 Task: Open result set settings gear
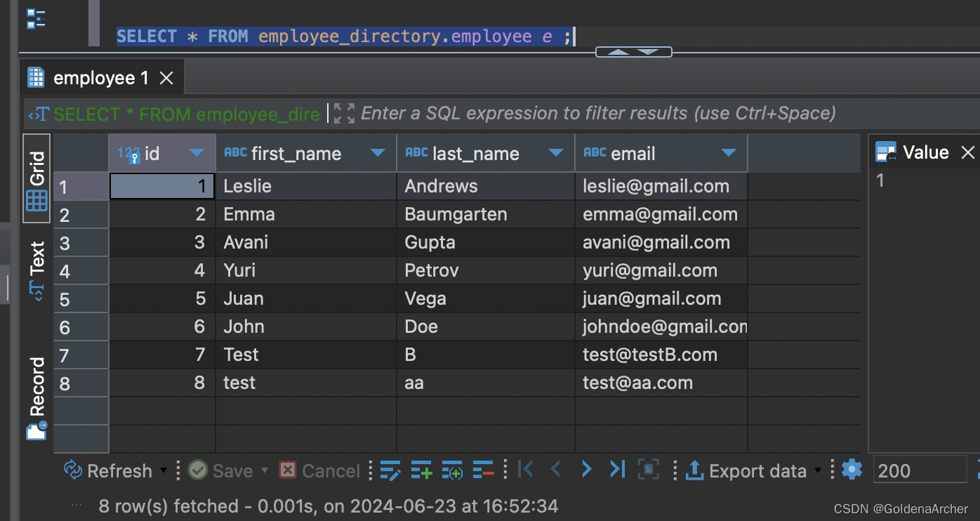(852, 469)
